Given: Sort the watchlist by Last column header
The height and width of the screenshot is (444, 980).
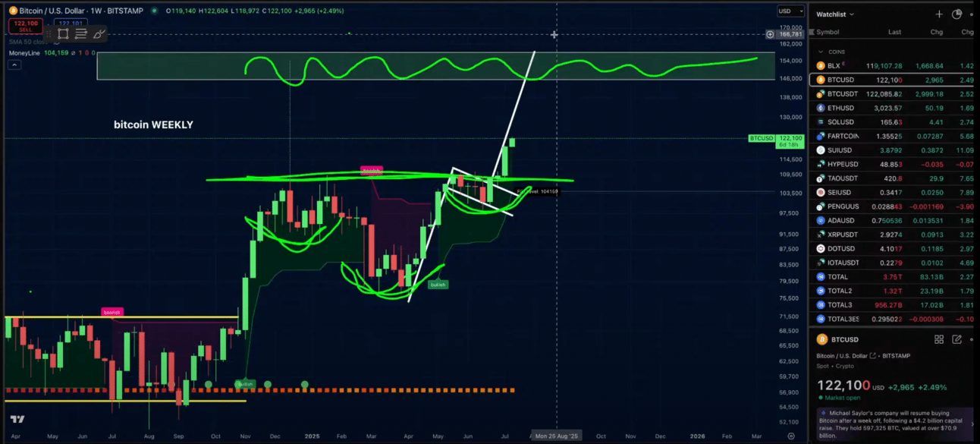Looking at the screenshot, I should click(x=895, y=32).
